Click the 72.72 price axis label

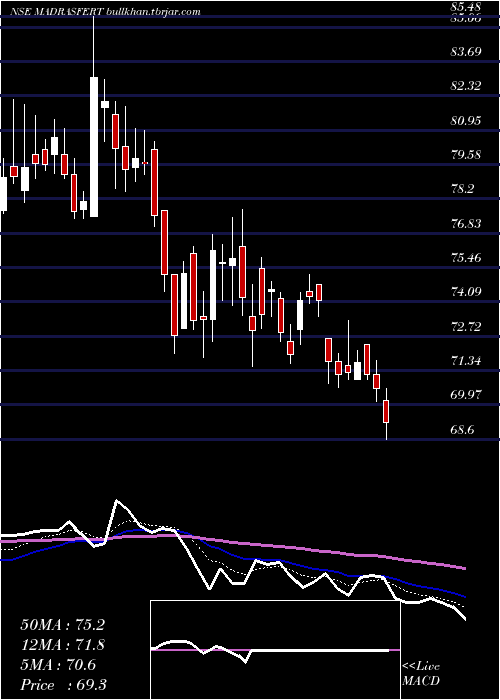click(466, 326)
